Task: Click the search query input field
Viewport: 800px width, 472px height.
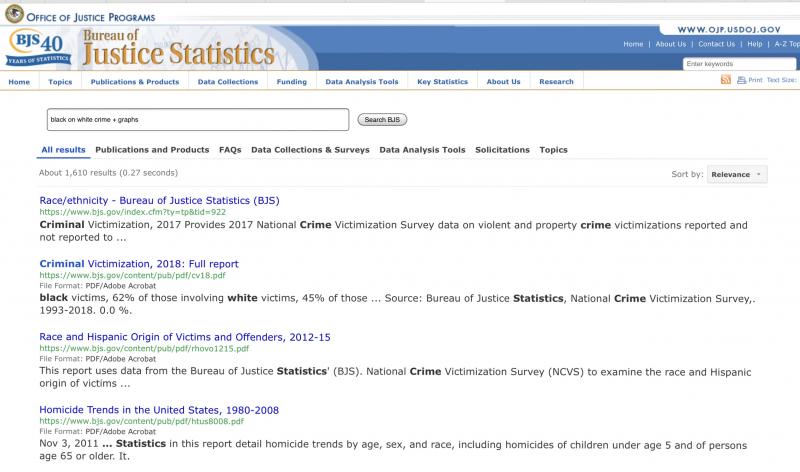Action: tap(198, 119)
